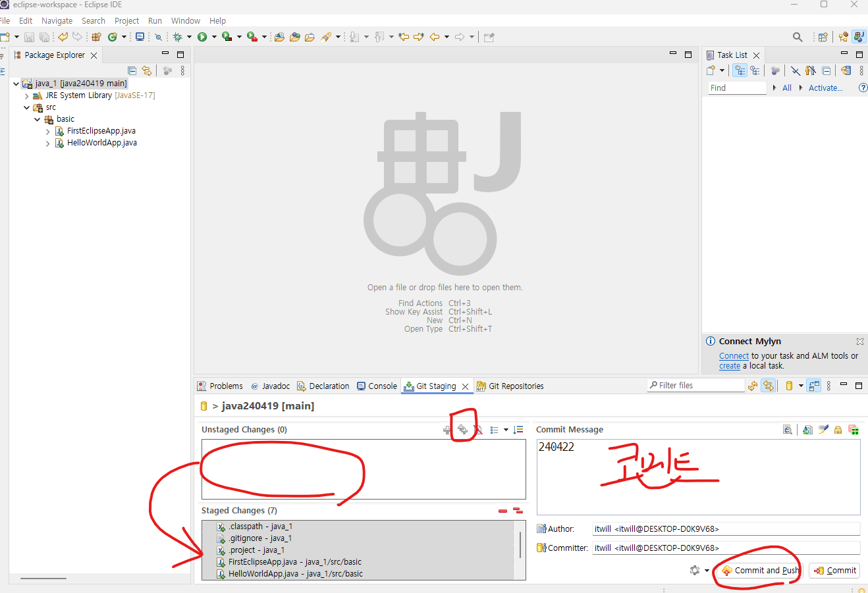Click the Open Console monitor toolbar icon
Viewport: 868px width, 593px height.
140,37
